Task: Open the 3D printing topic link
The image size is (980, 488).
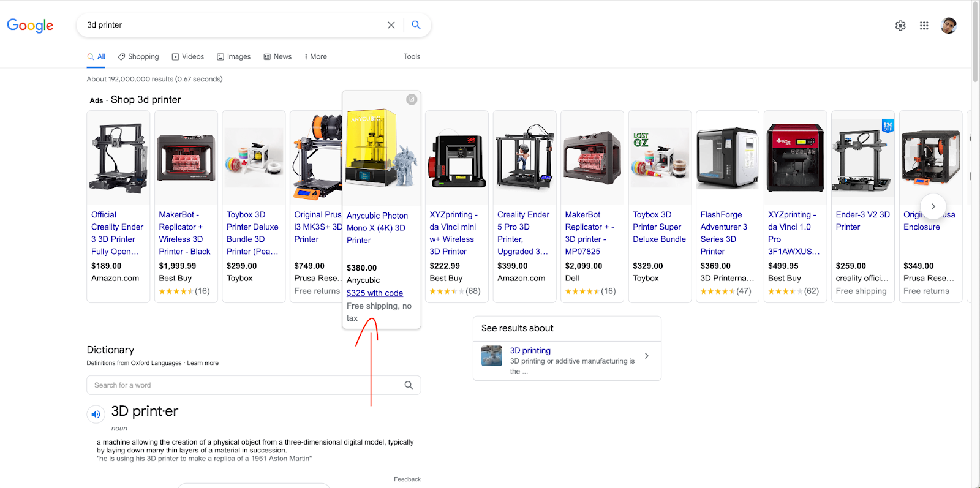Action: 530,351
